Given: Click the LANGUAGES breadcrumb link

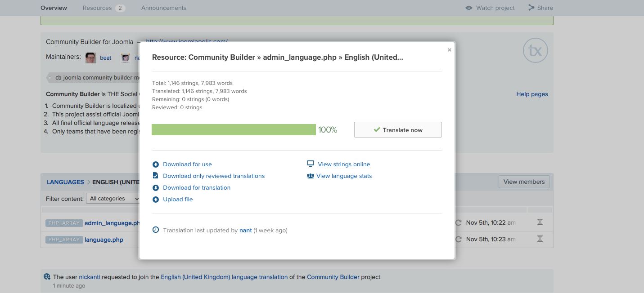Looking at the screenshot, I should (x=65, y=182).
